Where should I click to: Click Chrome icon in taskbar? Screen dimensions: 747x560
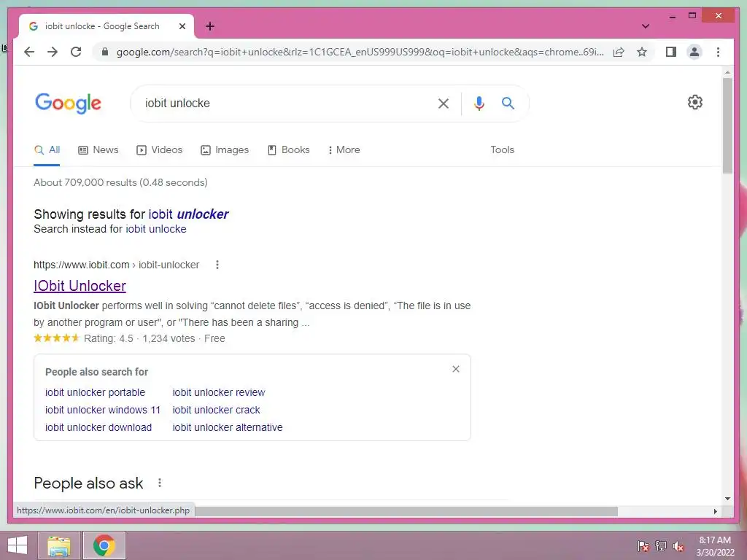[104, 545]
